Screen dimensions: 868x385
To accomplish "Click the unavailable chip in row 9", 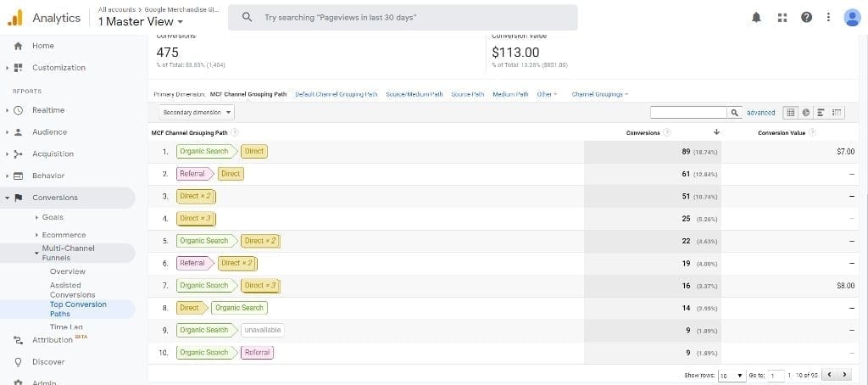I will point(263,330).
